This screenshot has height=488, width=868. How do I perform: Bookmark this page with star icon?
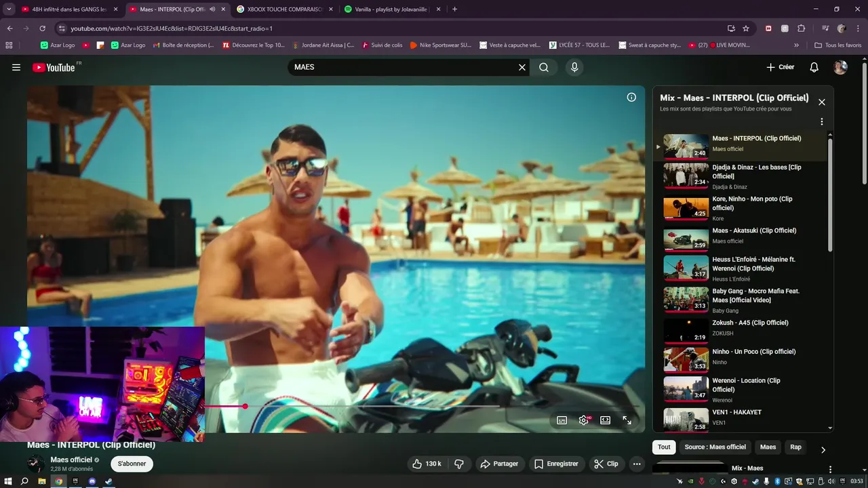tap(746, 28)
